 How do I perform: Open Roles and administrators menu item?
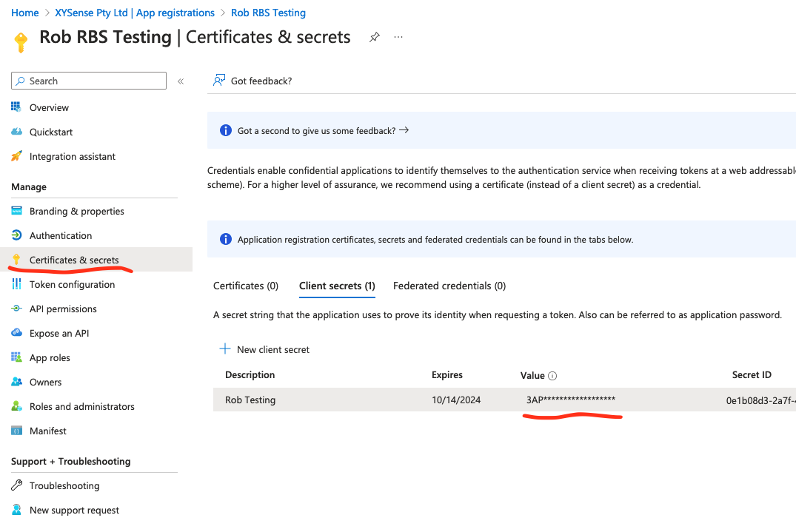81,406
